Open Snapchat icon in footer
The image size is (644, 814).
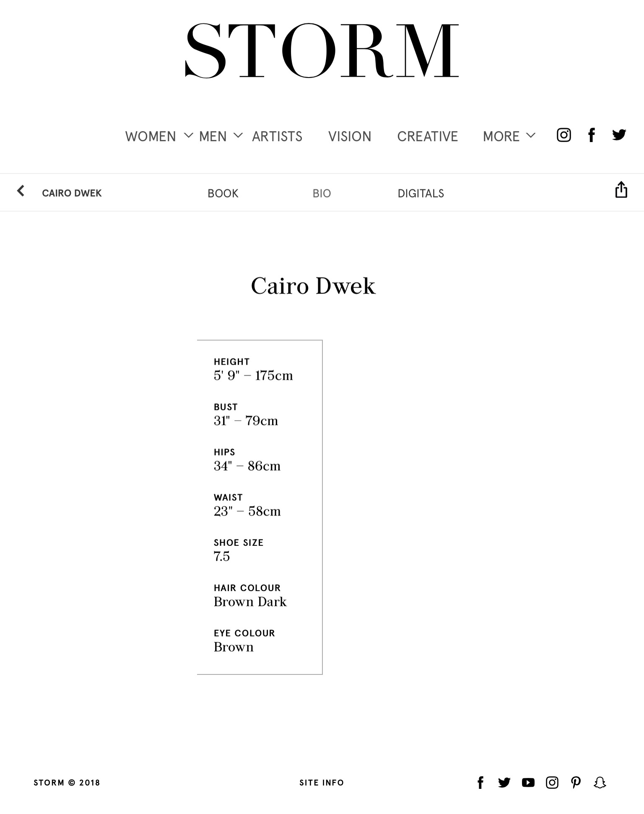[600, 783]
